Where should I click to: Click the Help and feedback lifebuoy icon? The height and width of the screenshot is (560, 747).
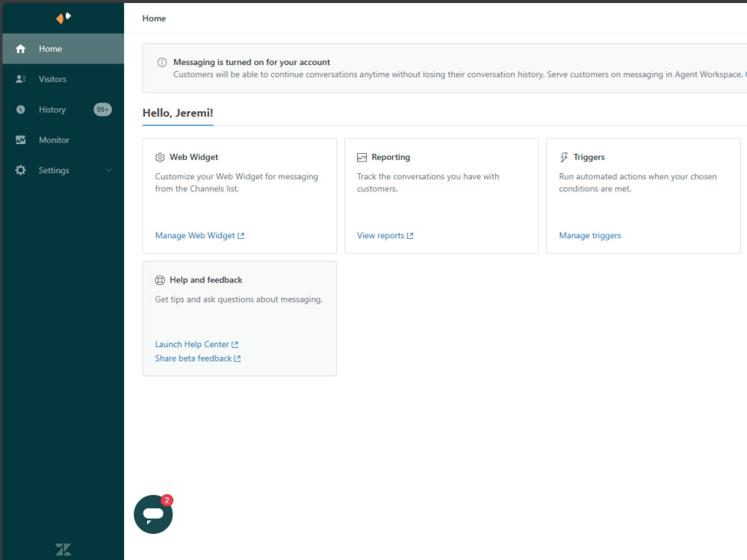tap(160, 280)
